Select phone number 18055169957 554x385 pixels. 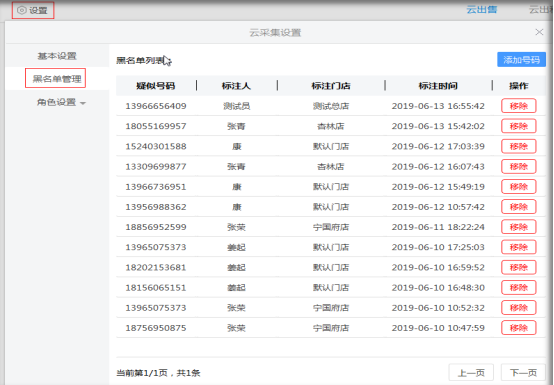pos(156,126)
